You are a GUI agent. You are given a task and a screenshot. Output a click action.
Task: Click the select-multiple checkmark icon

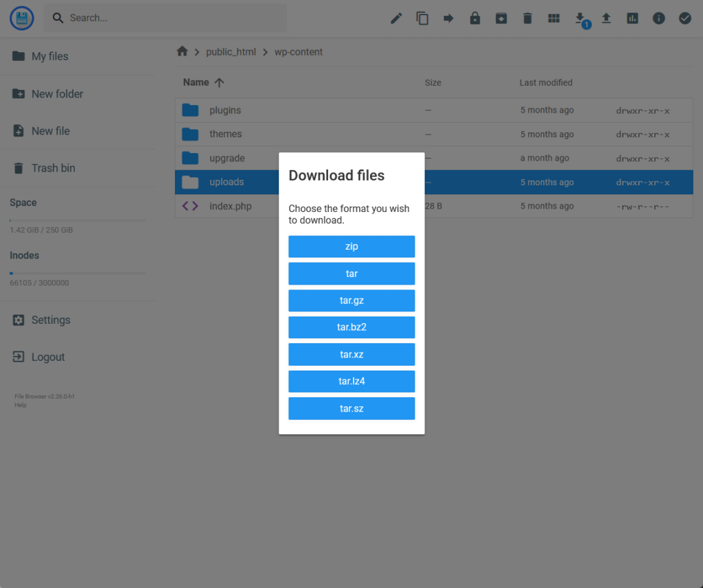tap(685, 19)
